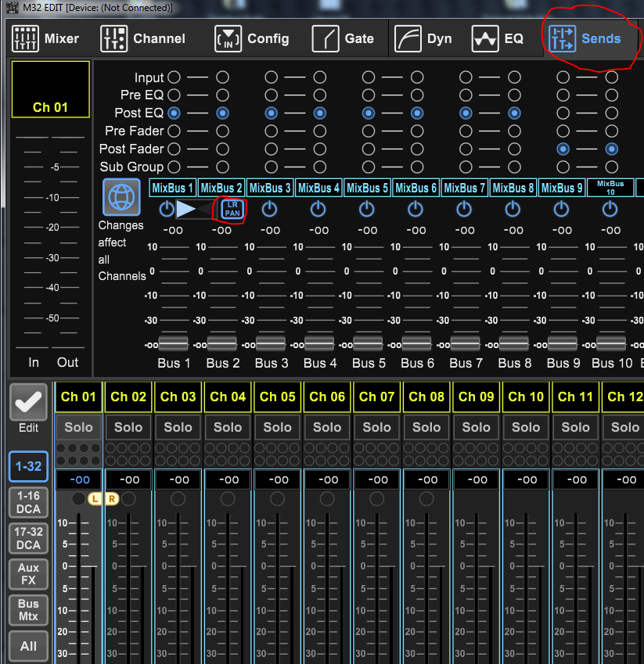Click the M32 EDIT app icon in title bar
The width and height of the screenshot is (644, 664).
(13, 7)
